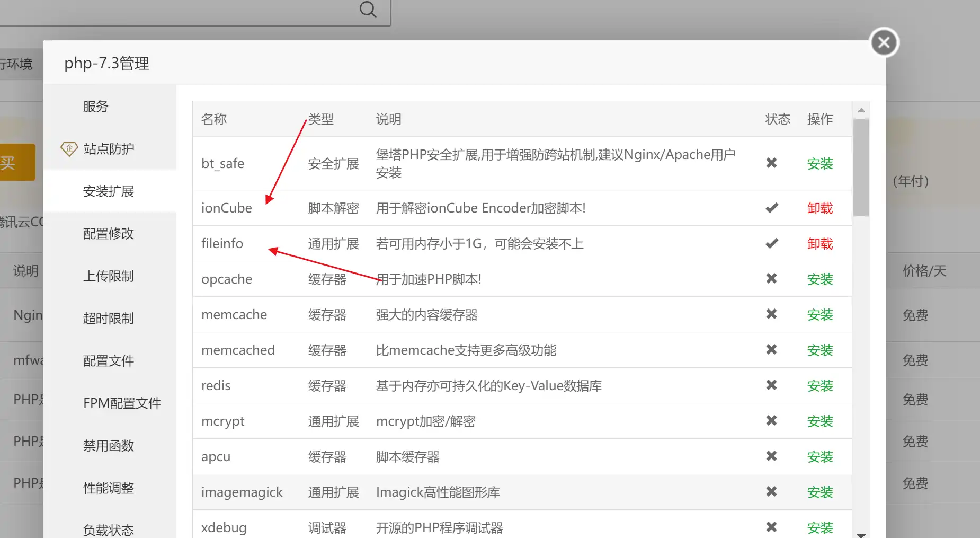Screen dimensions: 980x538
Task: Open the 上传限制 sidebar tab
Action: [110, 276]
